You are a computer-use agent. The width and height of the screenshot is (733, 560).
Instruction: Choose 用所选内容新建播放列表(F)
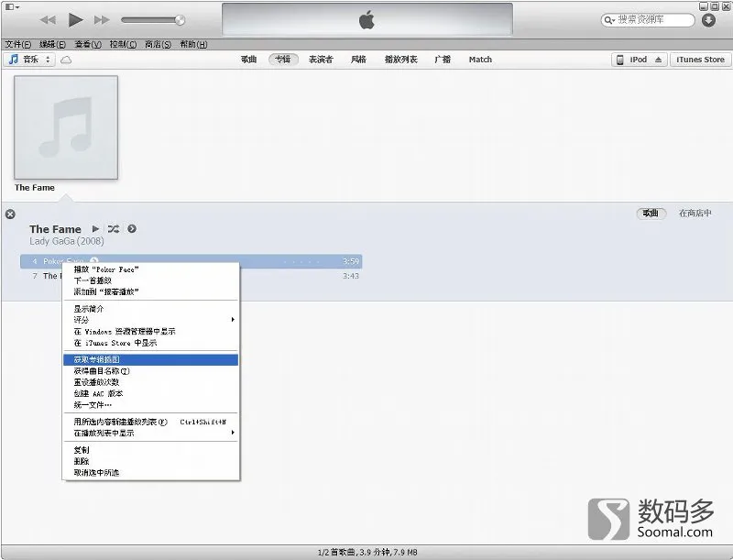tap(150, 422)
